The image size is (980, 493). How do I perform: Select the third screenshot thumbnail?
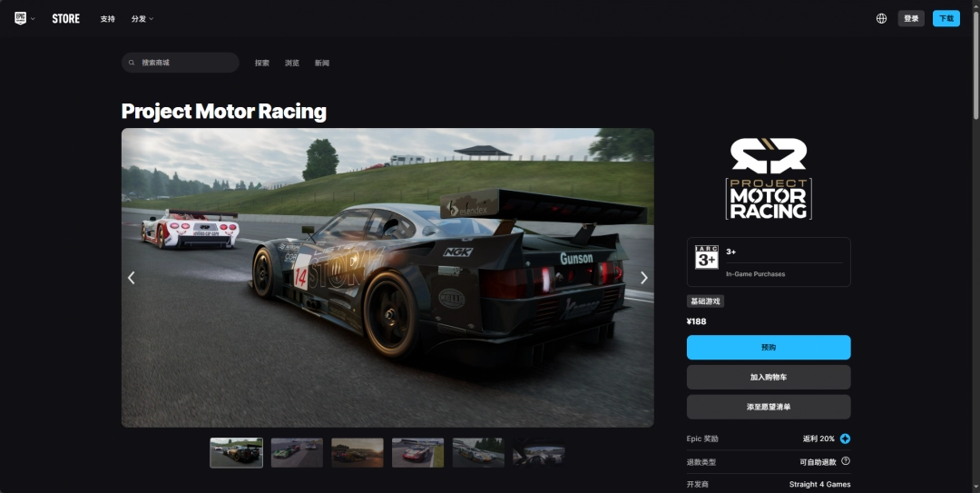pos(358,452)
